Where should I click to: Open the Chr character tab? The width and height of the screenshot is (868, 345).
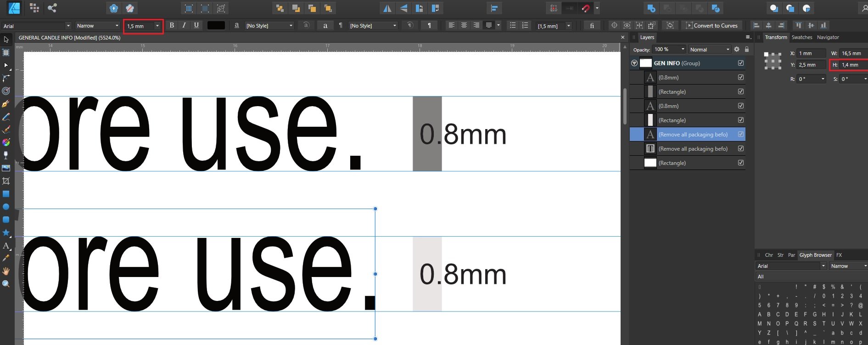click(769, 255)
